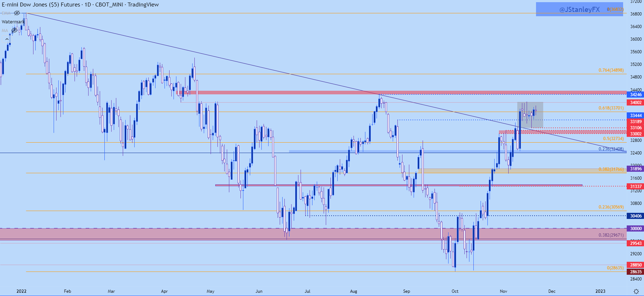Select the 1(36832) Fibonacci level label
The width and height of the screenshot is (644, 296).
pyautogui.click(x=615, y=9)
